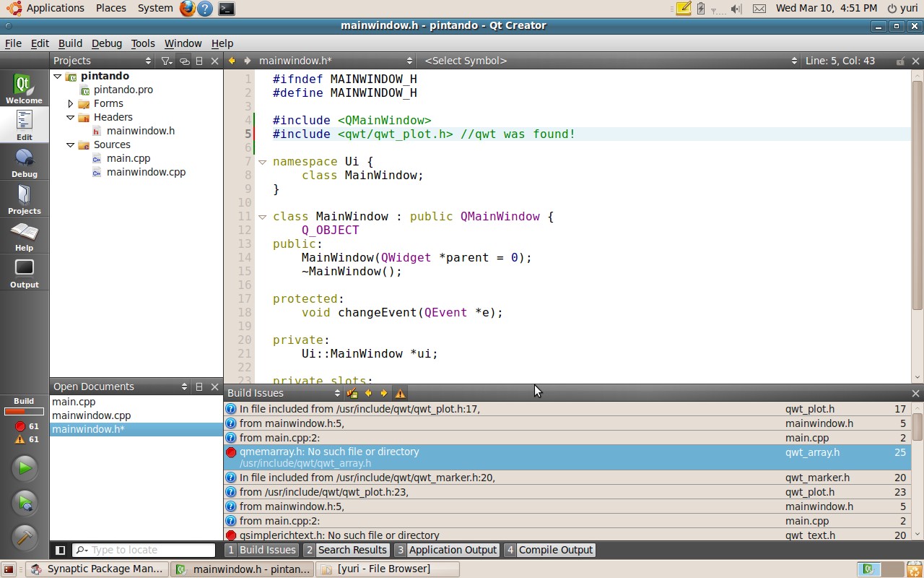
Task: Open the mail envelope indicator
Action: point(759,9)
